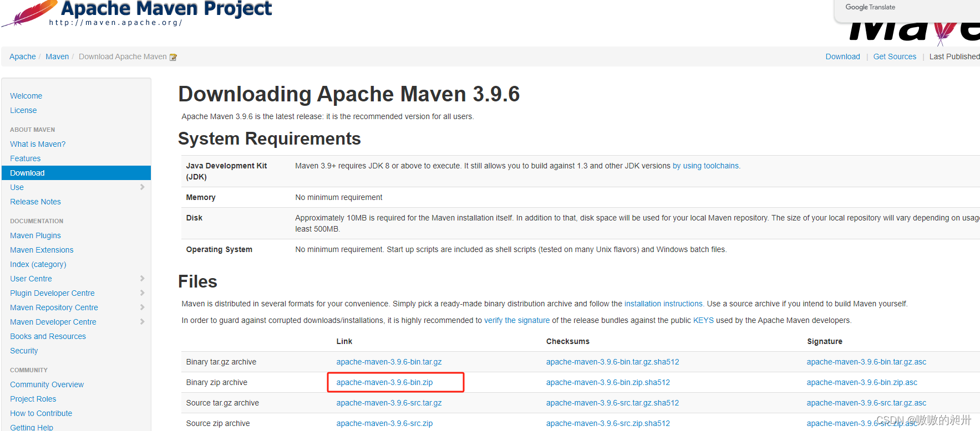980x431 pixels.
Task: Open Community Overview page
Action: coord(47,384)
